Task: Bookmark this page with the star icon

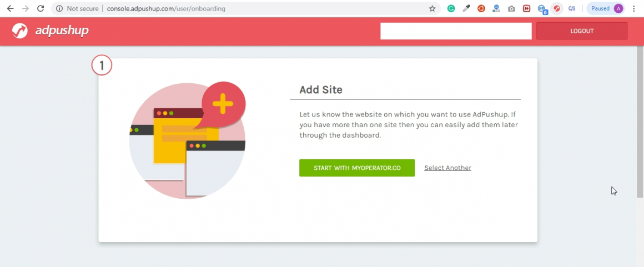Action: point(432,8)
